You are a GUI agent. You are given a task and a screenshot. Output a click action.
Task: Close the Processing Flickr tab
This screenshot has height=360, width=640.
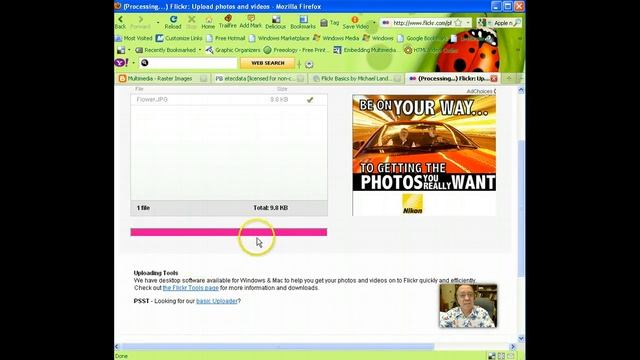494,78
